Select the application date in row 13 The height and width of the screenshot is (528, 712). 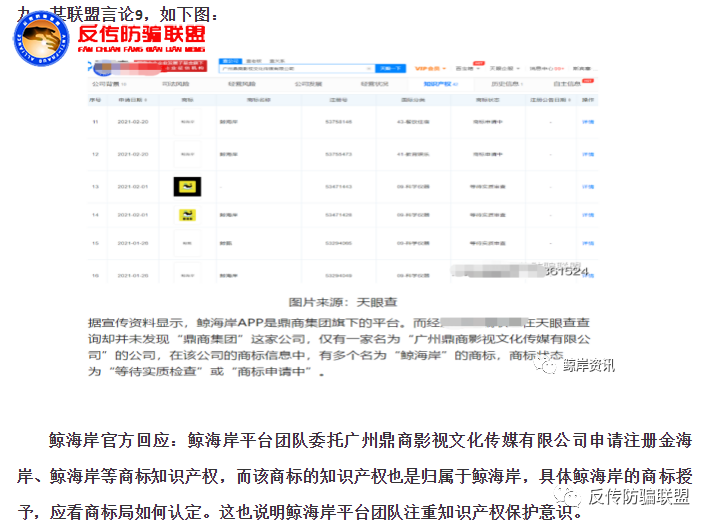pos(133,187)
